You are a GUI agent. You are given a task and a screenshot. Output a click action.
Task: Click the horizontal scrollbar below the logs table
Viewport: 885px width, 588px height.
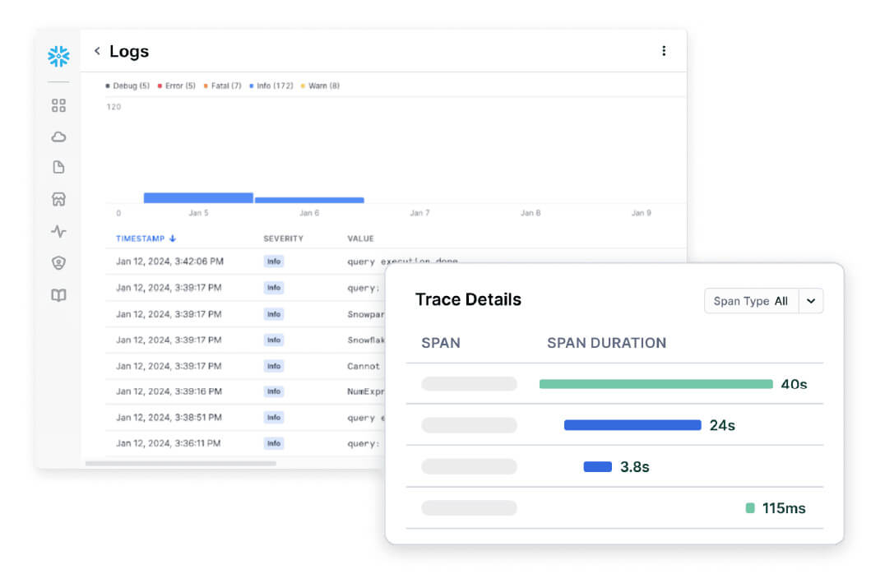pos(181,464)
